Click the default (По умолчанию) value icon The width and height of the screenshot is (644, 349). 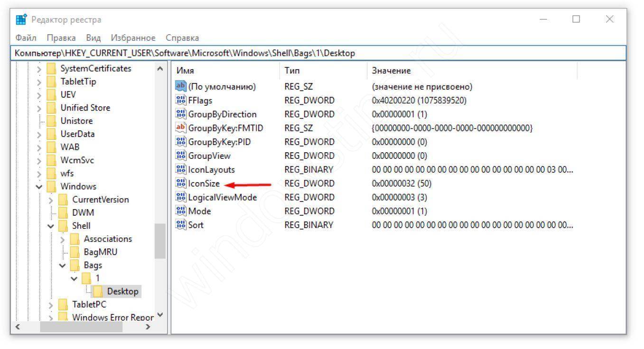[x=181, y=87]
